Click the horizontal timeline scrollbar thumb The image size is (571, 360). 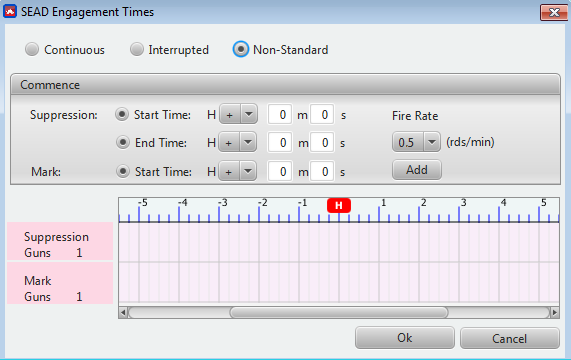coord(339,313)
